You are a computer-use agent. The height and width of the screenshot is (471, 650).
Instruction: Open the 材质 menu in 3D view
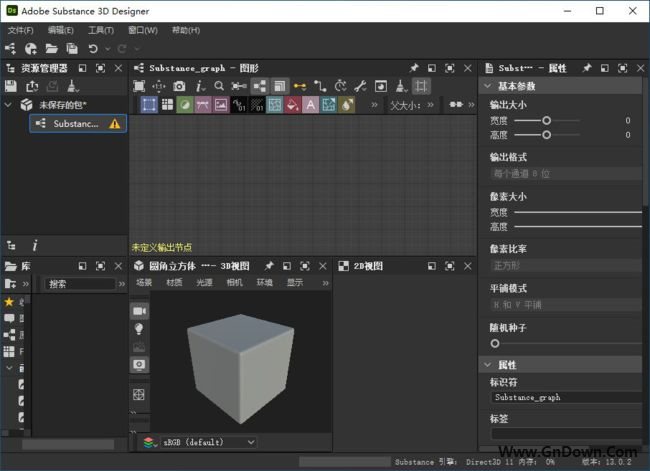(174, 283)
